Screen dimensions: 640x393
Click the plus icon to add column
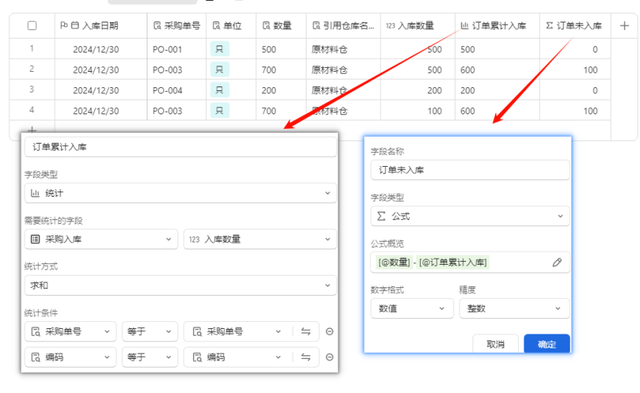tap(624, 26)
